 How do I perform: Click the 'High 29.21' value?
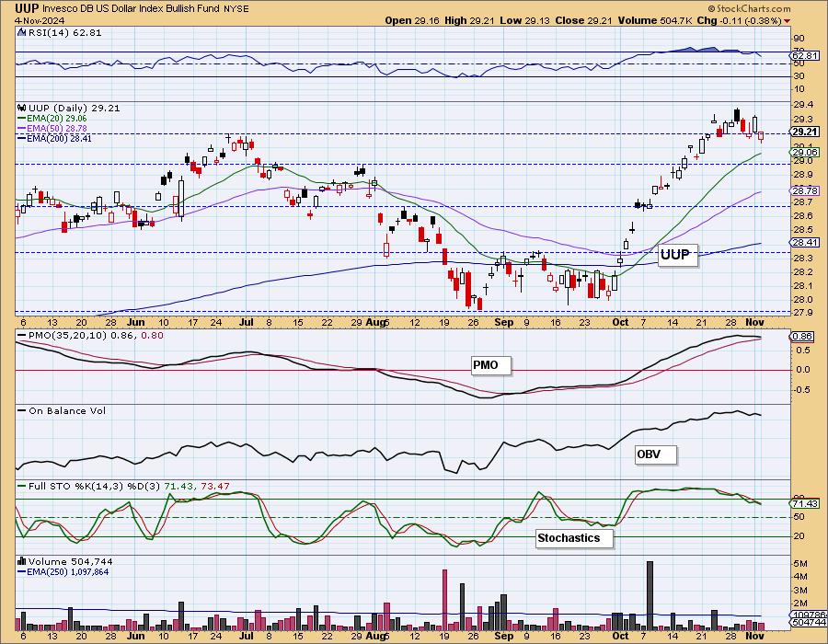pyautogui.click(x=470, y=20)
